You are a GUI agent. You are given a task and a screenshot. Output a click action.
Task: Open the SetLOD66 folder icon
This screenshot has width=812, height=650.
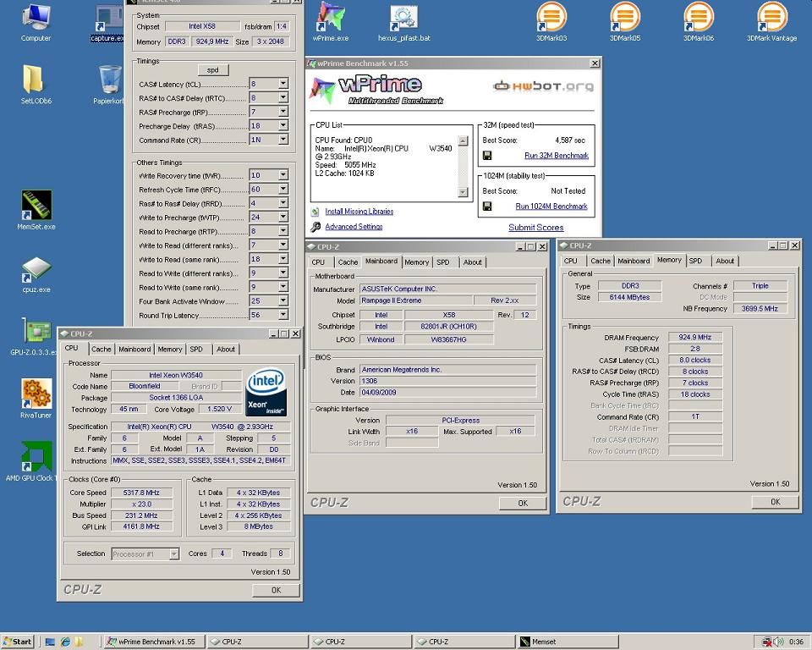pos(36,84)
